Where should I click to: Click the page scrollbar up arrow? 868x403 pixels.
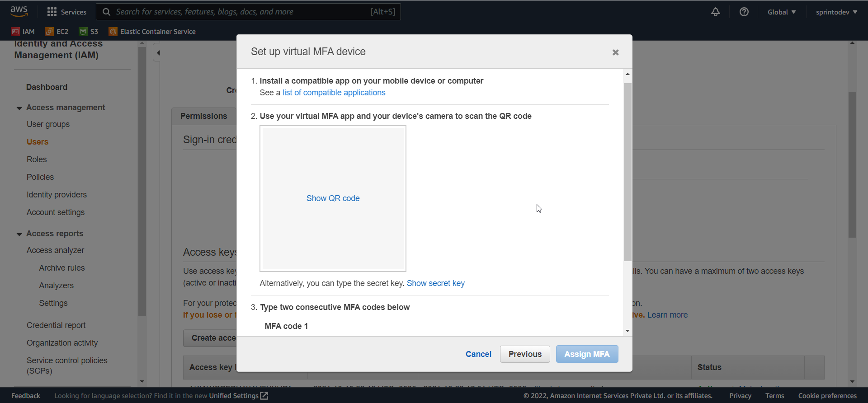click(x=852, y=43)
